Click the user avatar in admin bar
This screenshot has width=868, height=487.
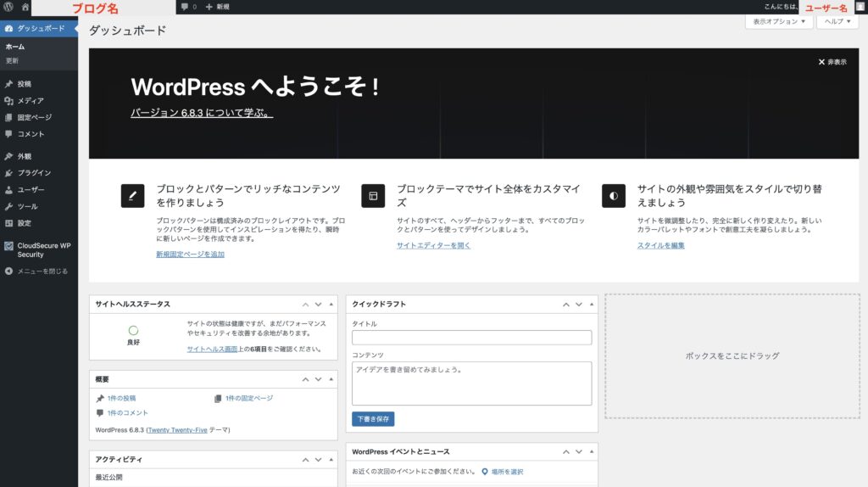[860, 7]
